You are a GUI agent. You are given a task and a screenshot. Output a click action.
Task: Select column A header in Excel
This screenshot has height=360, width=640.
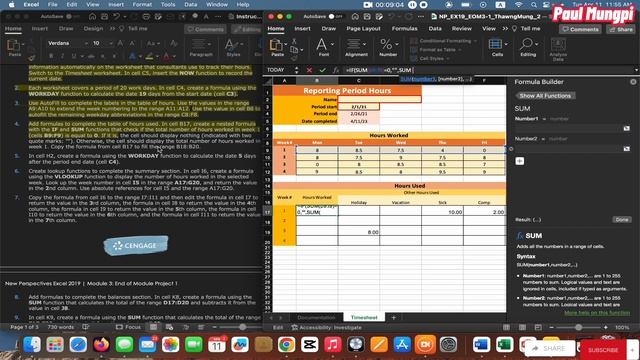point(284,80)
